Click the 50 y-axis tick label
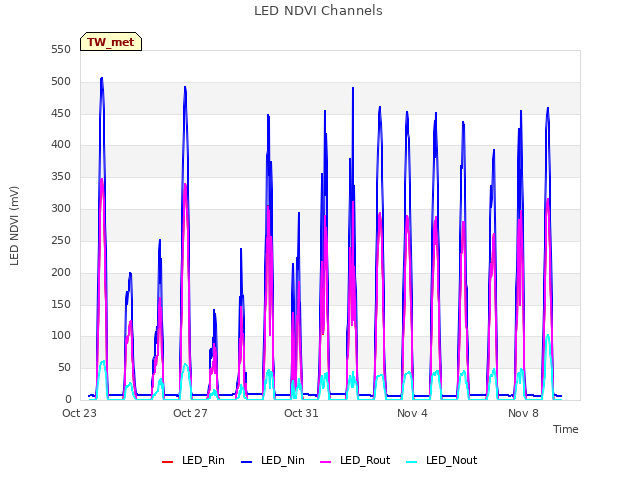 (x=64, y=367)
